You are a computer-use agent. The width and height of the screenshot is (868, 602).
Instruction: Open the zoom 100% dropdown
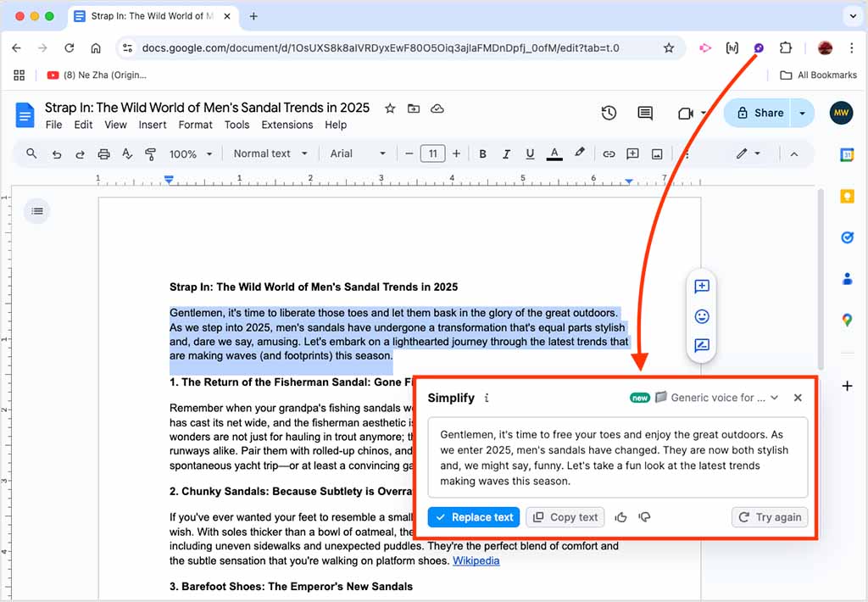(191, 154)
